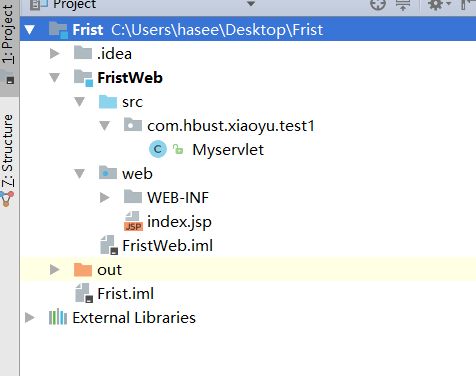Screen dimensions: 476x376
Task: Click the index.jsp JSP file icon
Action: click(x=133, y=221)
